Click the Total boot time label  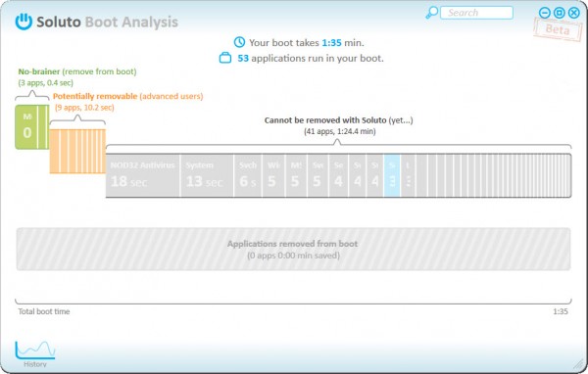click(44, 311)
